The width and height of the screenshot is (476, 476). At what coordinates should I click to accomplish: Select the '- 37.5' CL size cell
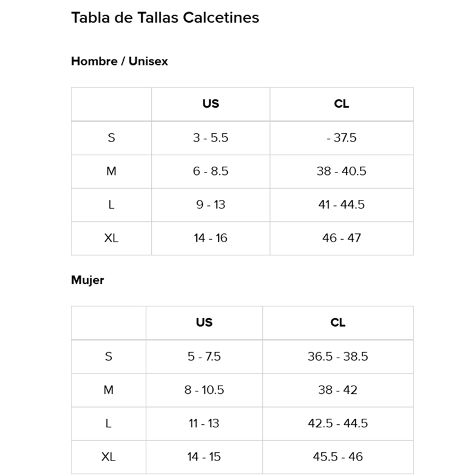(x=342, y=138)
